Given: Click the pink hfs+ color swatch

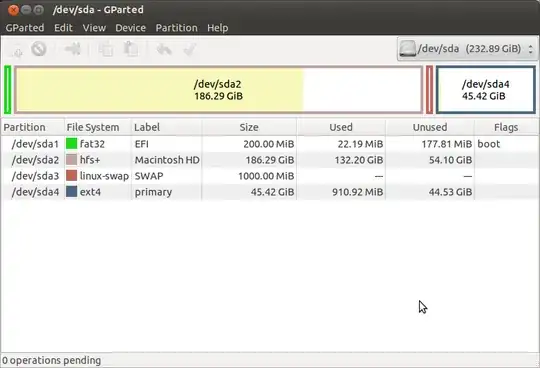Looking at the screenshot, I should point(71,160).
